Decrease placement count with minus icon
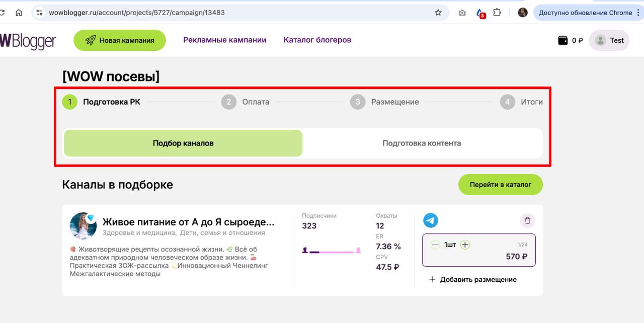This screenshot has height=323, width=644. [435, 245]
